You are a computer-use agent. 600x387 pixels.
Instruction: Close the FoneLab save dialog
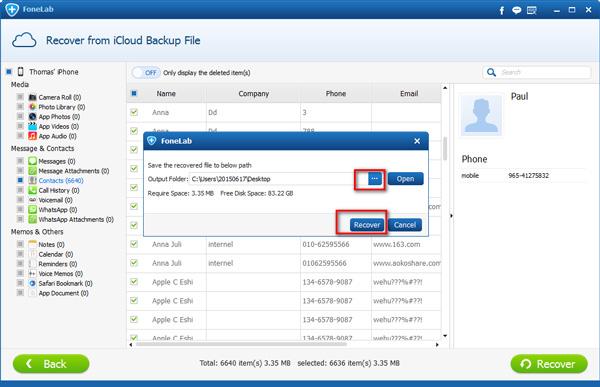[x=417, y=141]
